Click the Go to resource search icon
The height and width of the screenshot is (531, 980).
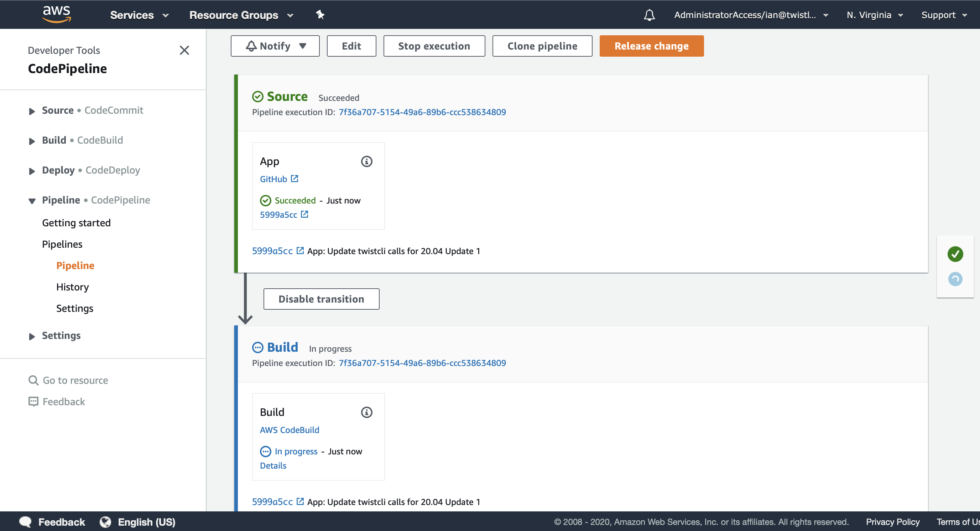[33, 380]
